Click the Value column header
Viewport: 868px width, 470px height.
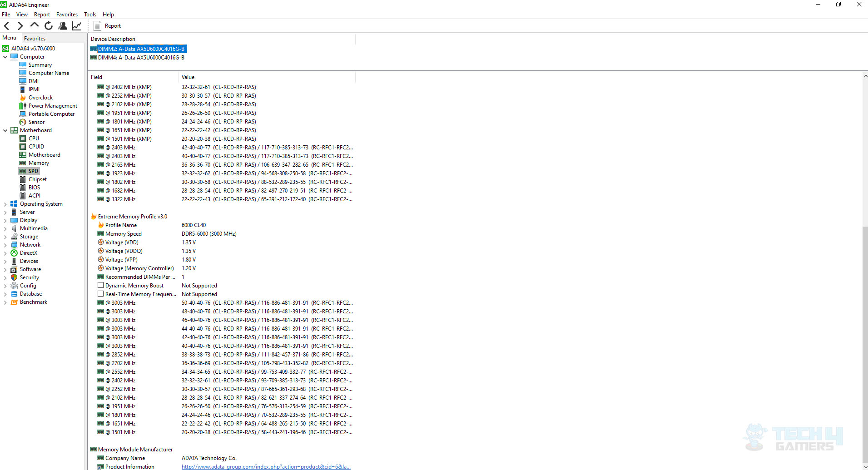click(267, 77)
